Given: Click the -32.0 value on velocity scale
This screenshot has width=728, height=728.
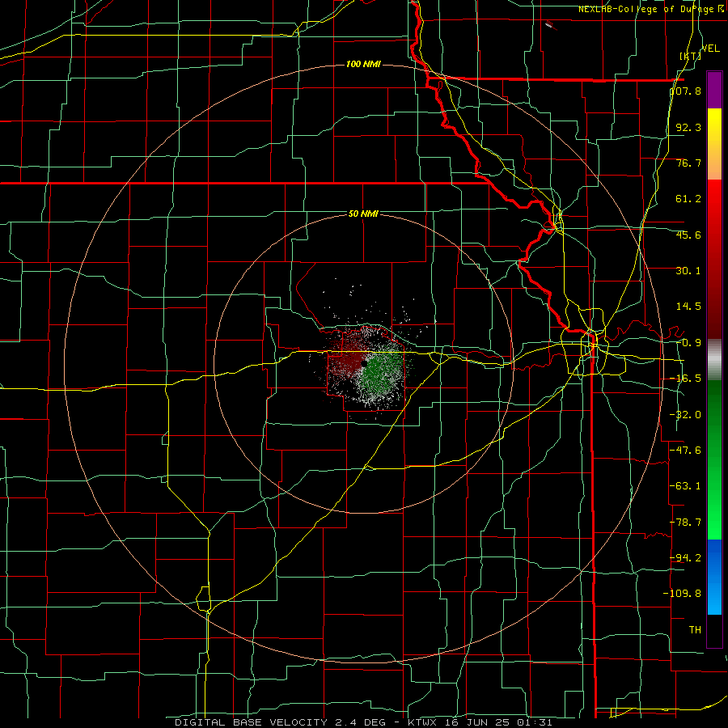Looking at the screenshot, I should (x=686, y=415).
